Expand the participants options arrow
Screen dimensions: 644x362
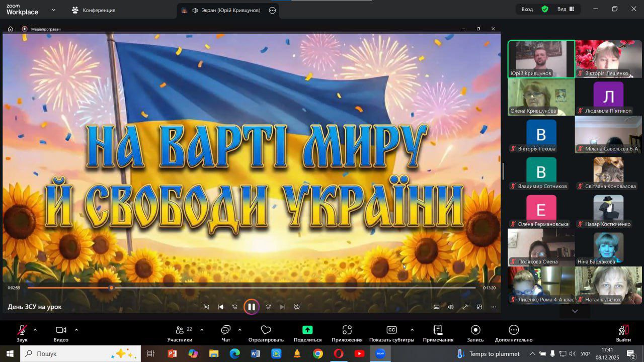[x=202, y=330]
